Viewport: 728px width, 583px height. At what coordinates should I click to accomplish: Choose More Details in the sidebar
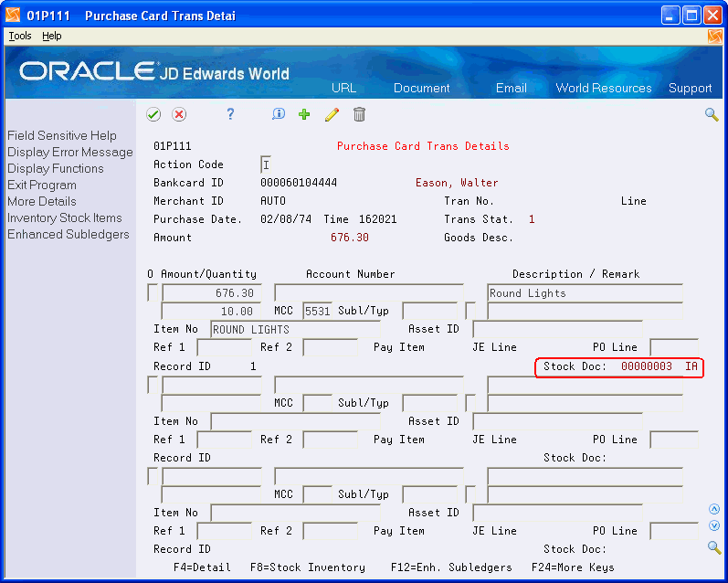point(42,202)
